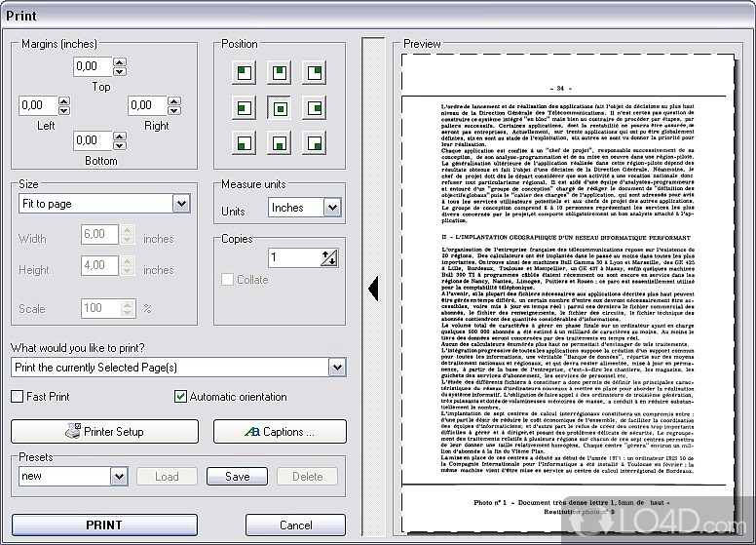Click the Top margin input field
The height and width of the screenshot is (545, 756).
pos(94,66)
